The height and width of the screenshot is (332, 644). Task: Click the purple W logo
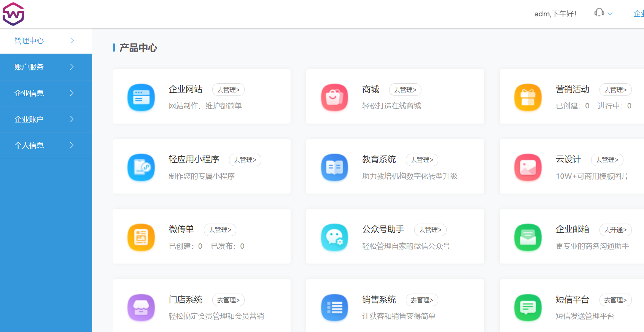13,14
